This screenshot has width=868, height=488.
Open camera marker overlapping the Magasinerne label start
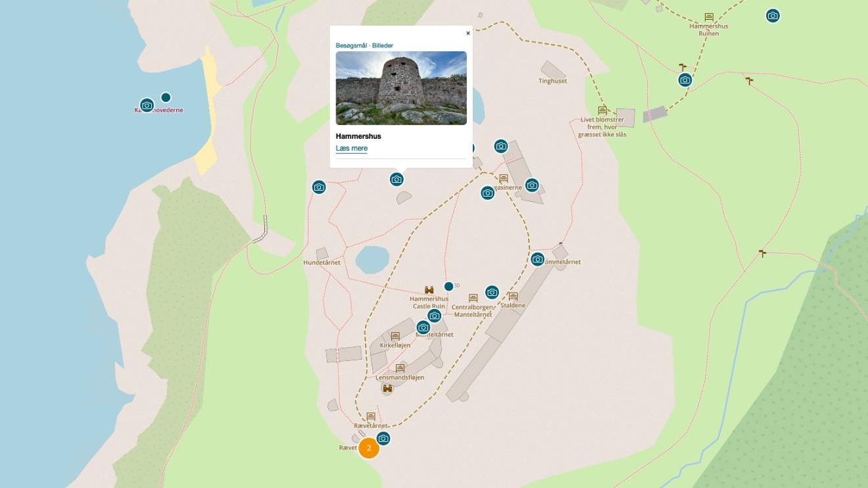(x=487, y=193)
